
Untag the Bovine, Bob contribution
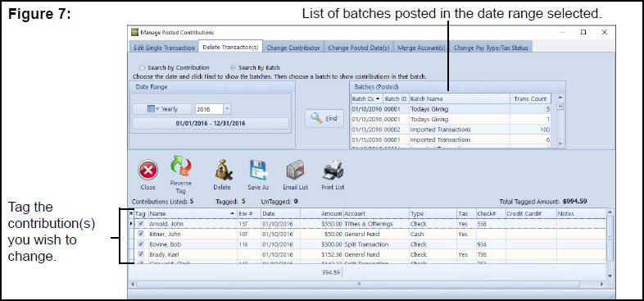pyautogui.click(x=141, y=244)
